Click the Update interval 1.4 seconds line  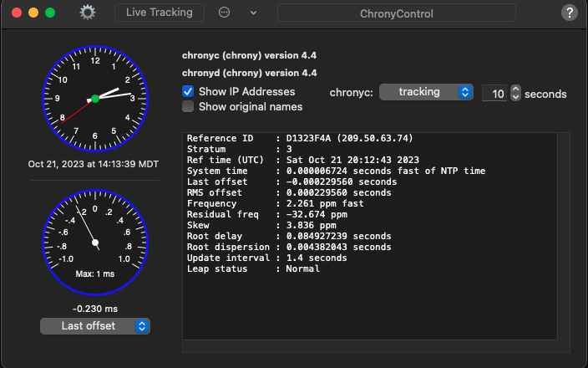click(267, 258)
